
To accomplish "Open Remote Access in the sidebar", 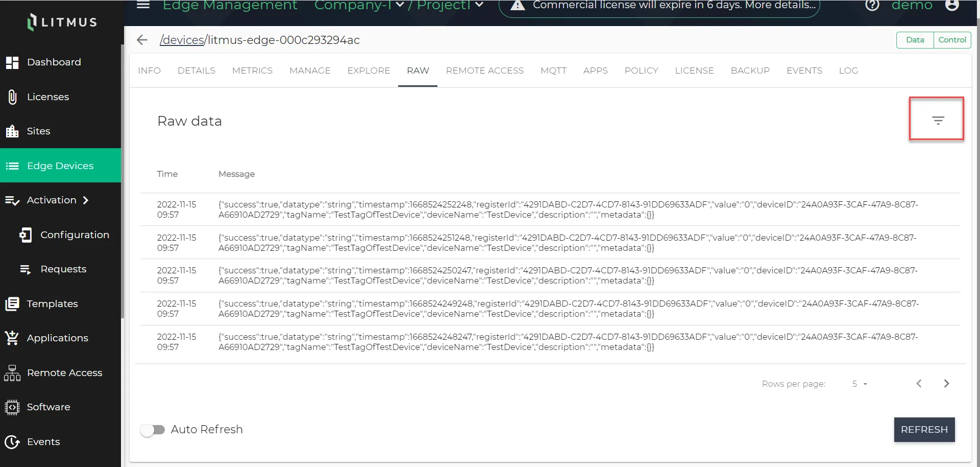I will (x=60, y=373).
